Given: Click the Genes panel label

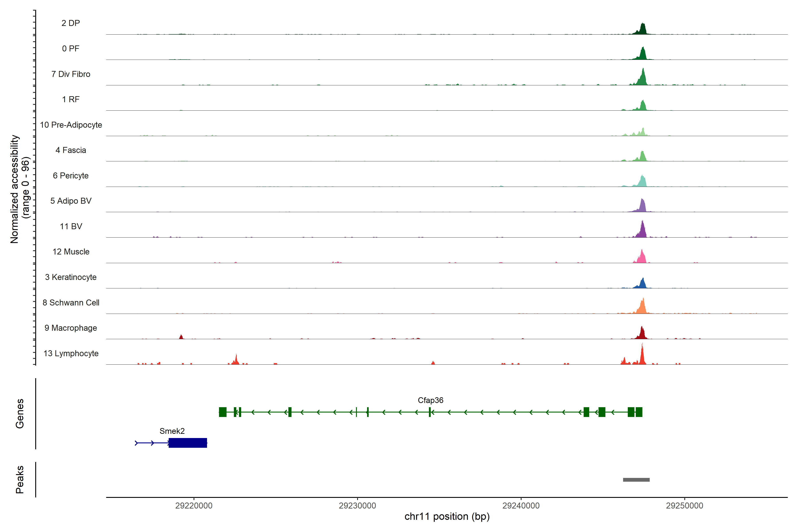Looking at the screenshot, I should coord(20,413).
